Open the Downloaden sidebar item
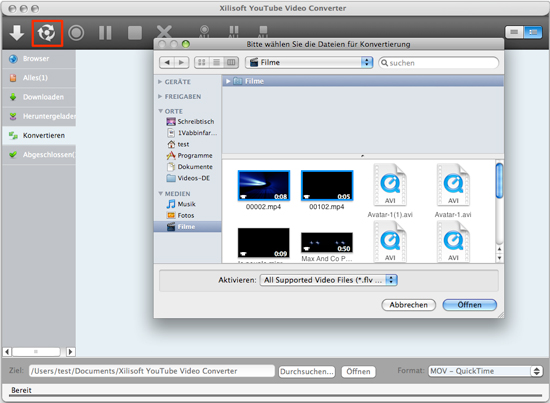The width and height of the screenshot is (550, 403). [39, 97]
